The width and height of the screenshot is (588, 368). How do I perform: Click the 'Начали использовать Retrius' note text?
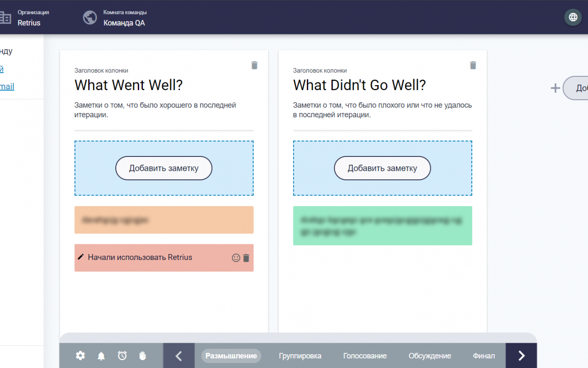tap(140, 257)
